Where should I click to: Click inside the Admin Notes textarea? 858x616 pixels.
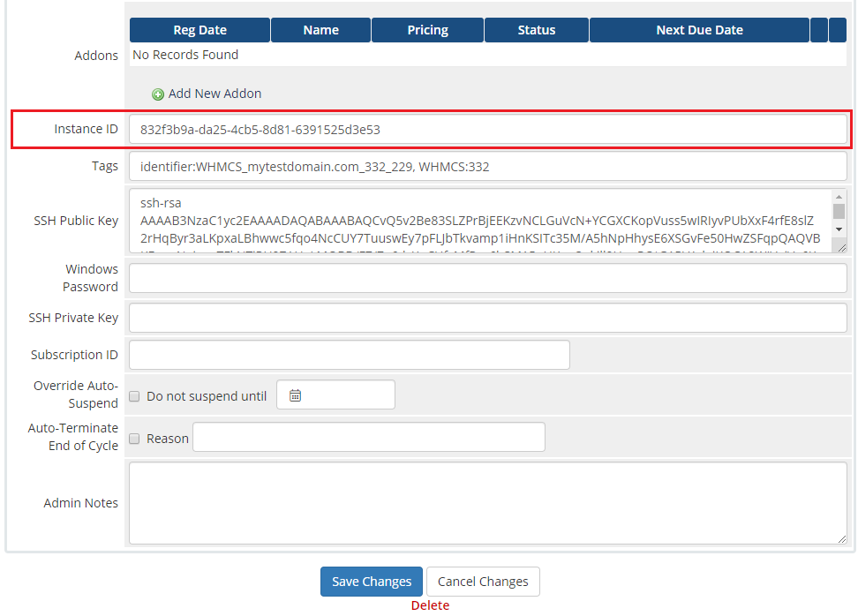click(488, 503)
